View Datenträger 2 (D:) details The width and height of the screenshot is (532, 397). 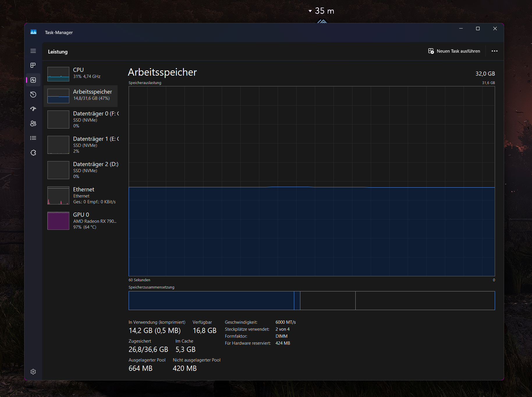click(x=81, y=170)
